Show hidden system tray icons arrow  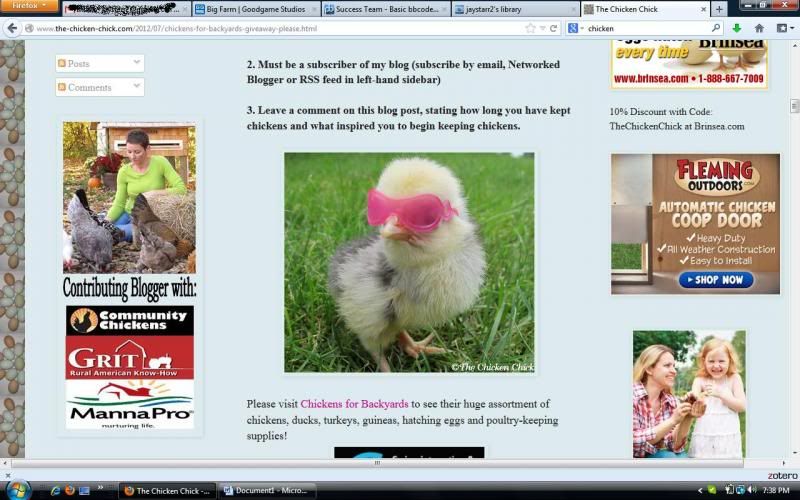(700, 491)
